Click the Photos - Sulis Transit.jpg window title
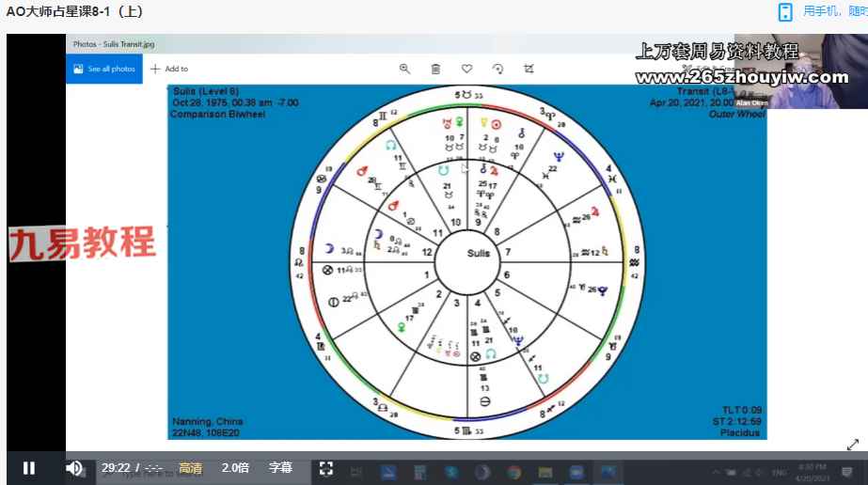This screenshot has width=868, height=485. click(x=114, y=43)
